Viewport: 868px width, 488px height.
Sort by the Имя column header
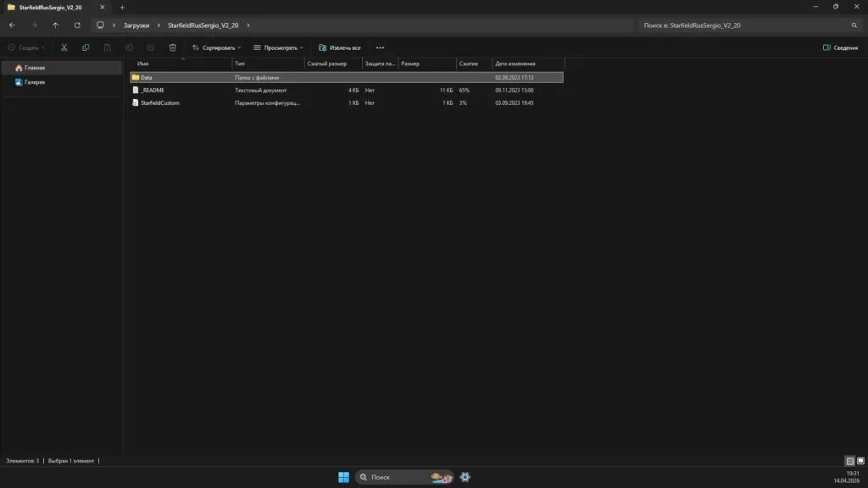pos(183,64)
